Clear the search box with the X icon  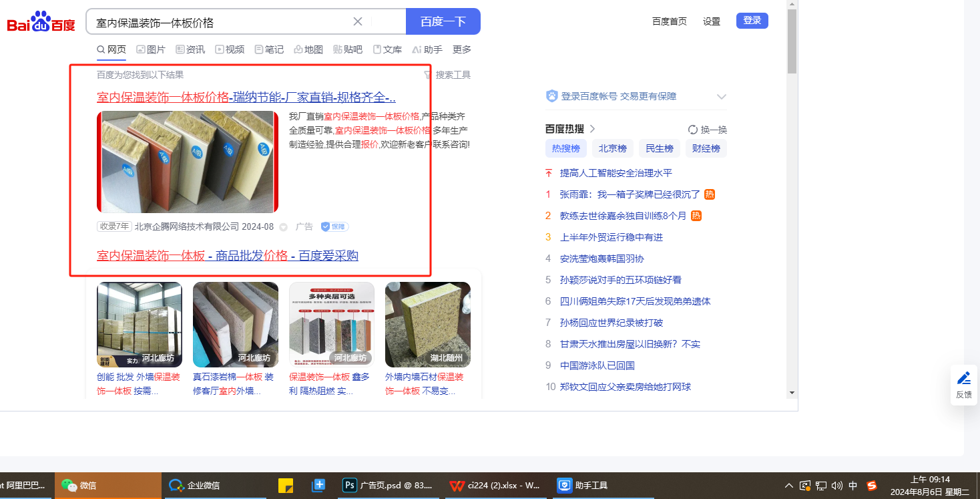(x=358, y=21)
